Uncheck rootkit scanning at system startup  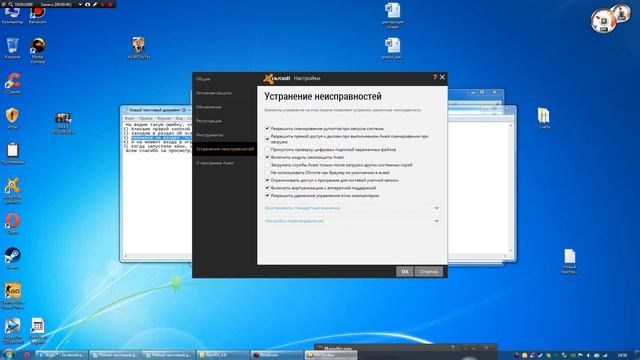pos(267,129)
